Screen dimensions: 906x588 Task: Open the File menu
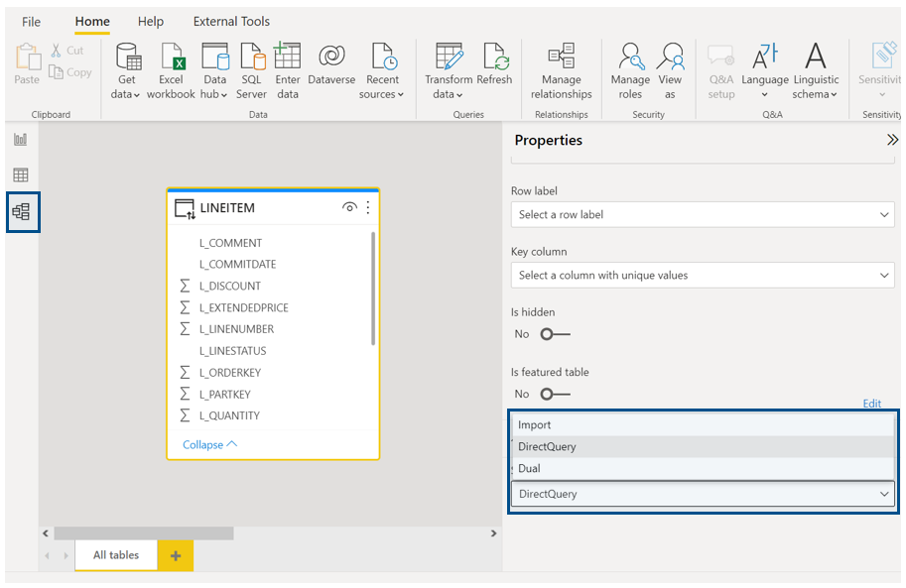[31, 22]
